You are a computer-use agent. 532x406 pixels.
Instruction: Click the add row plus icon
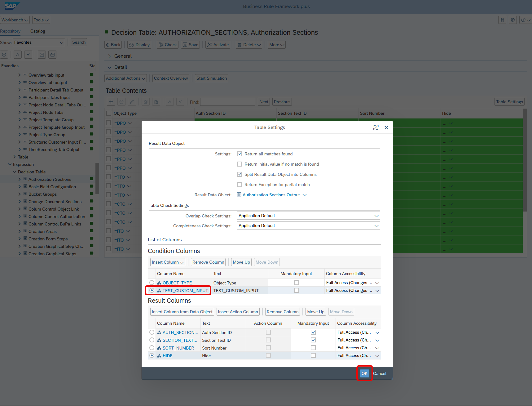(111, 102)
